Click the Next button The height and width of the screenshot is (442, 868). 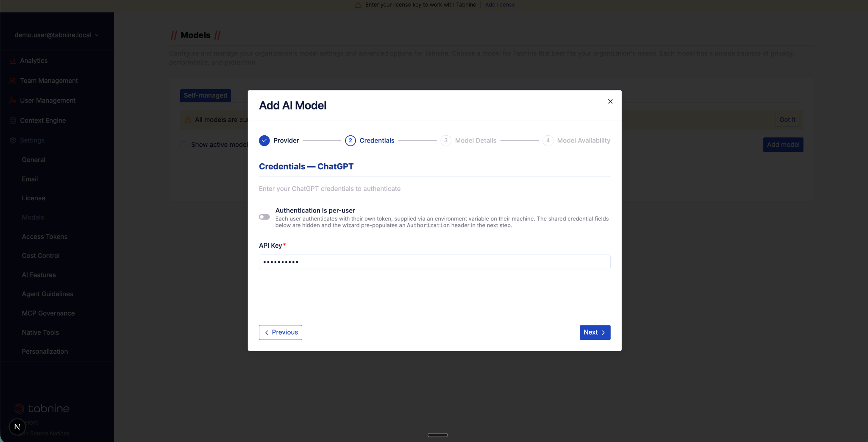[595, 332]
